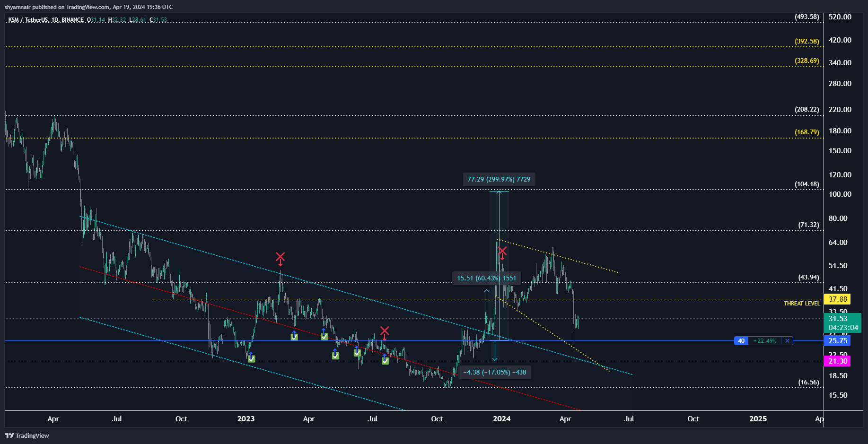Click 80.00 on the price axis
The height and width of the screenshot is (444, 868).
(x=838, y=218)
